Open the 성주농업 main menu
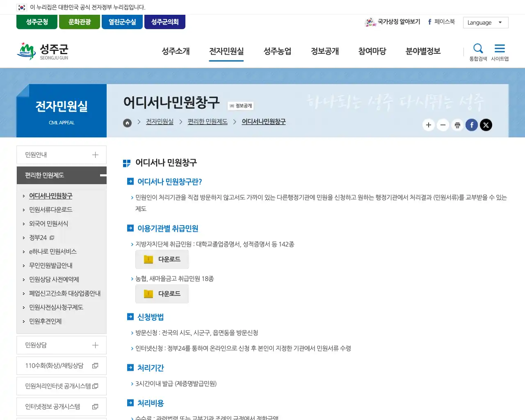525x420 pixels. [x=277, y=51]
